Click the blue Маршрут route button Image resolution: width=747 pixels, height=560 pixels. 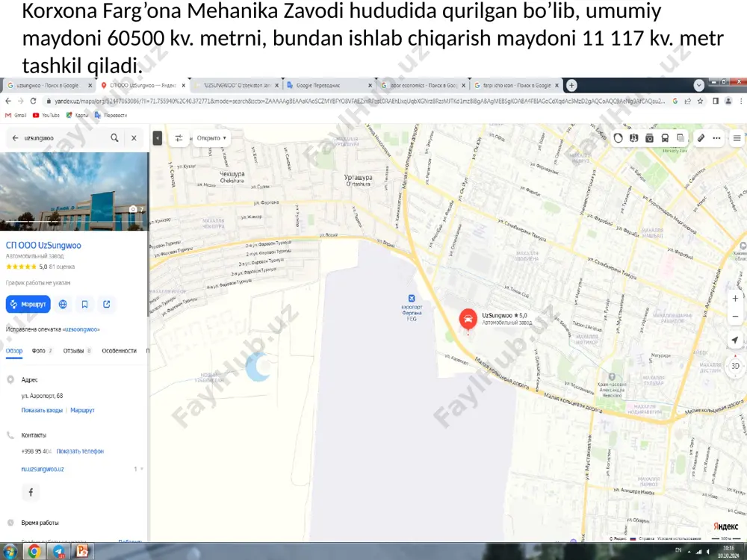coord(28,305)
